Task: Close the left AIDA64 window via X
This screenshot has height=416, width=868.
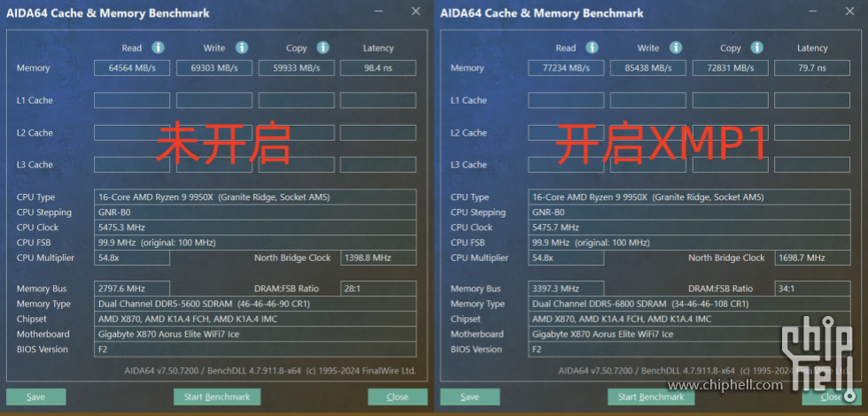Action: 415,12
